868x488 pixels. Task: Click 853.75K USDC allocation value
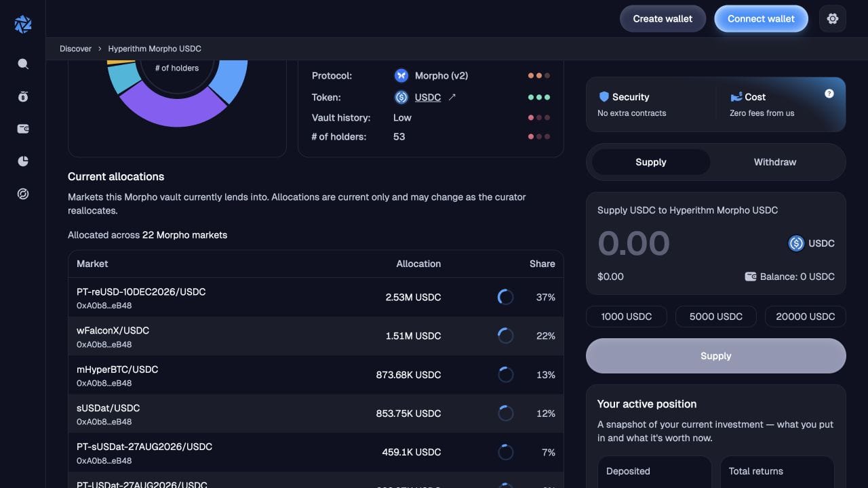click(408, 413)
